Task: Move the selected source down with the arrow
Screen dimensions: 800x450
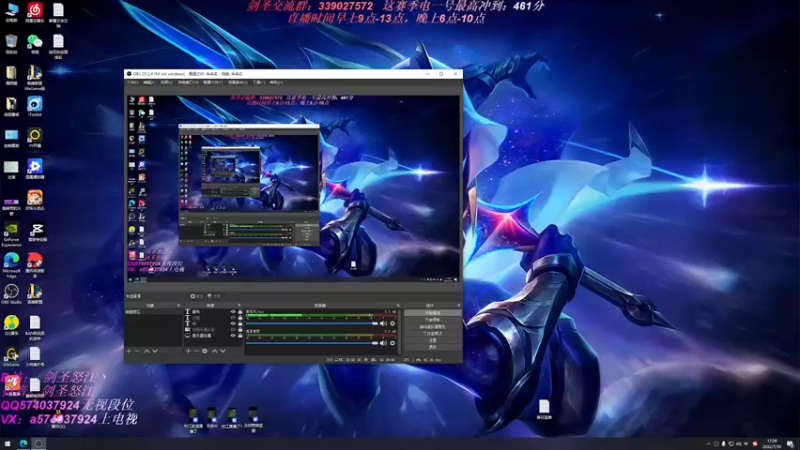Action: click(223, 351)
